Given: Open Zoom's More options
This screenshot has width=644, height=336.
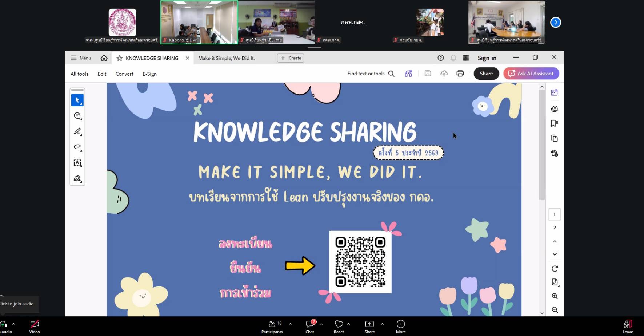Looking at the screenshot, I should pos(401,327).
